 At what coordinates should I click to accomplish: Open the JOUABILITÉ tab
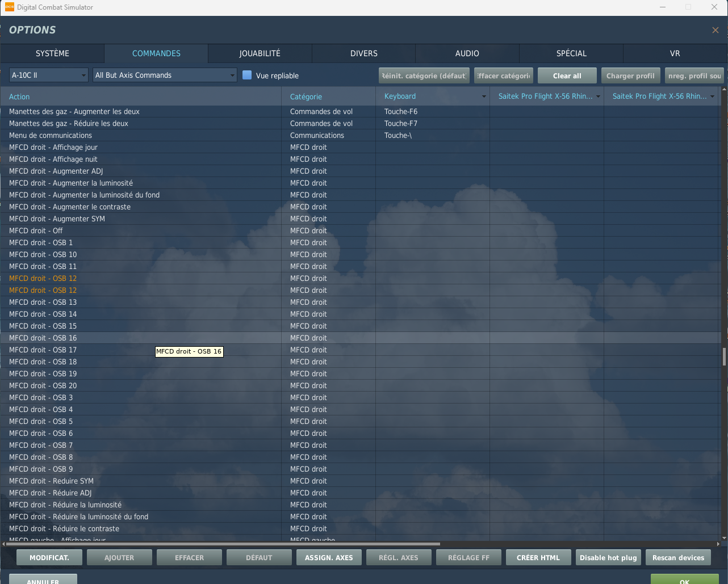260,53
